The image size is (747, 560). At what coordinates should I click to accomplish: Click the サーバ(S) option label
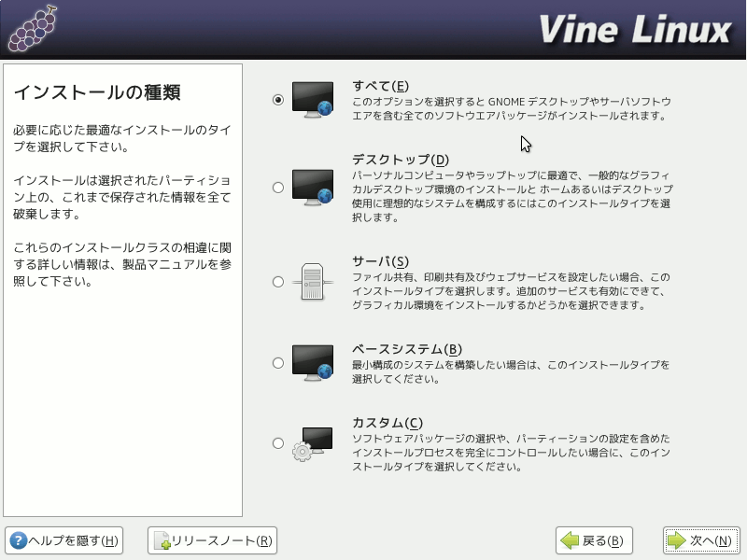[x=381, y=261]
